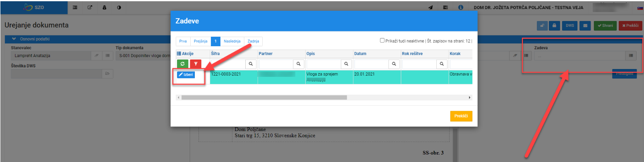Click the orange Prekliči button in the dialog
This screenshot has width=644, height=162.
pos(461,116)
